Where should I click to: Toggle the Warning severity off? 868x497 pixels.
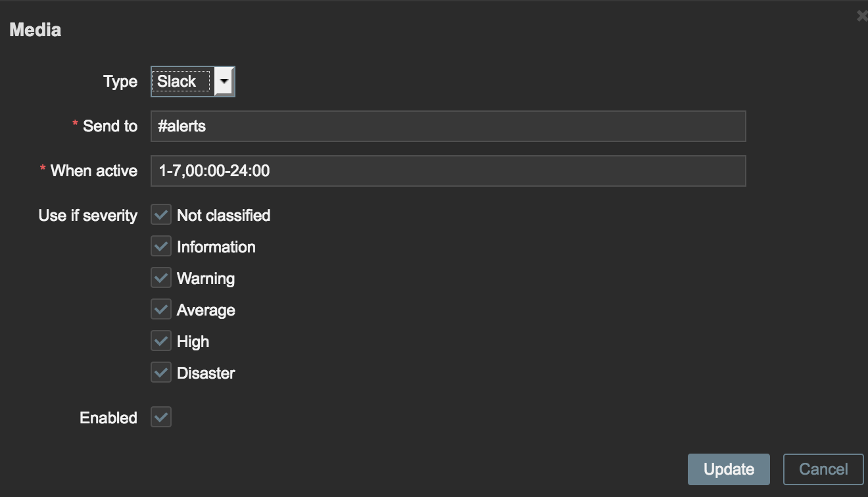(x=161, y=277)
